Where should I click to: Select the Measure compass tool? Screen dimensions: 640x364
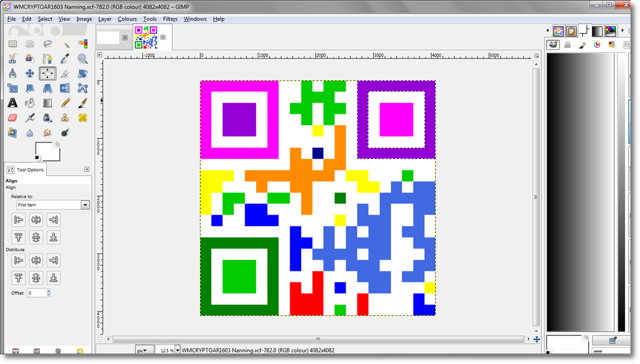(x=12, y=73)
